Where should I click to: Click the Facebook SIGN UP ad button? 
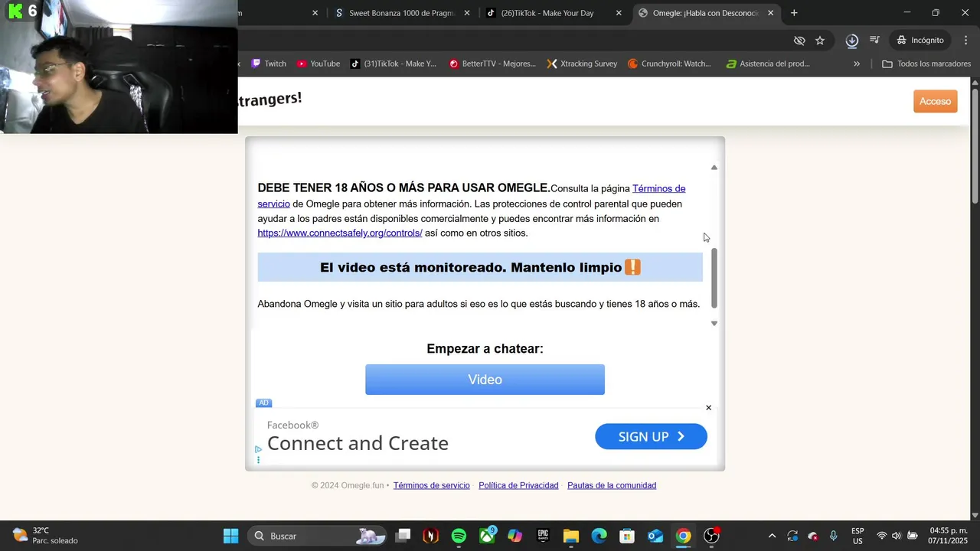(651, 436)
